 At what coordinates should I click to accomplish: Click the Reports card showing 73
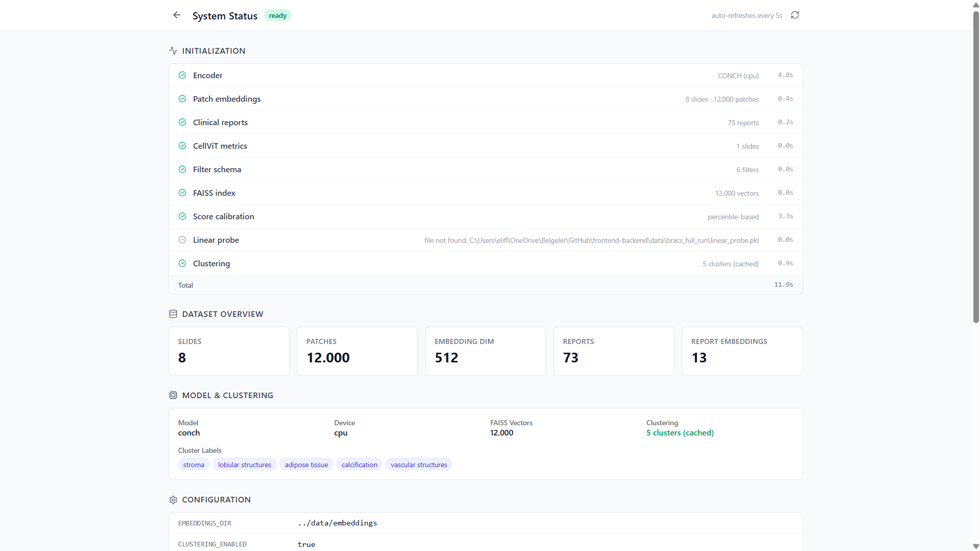(x=614, y=351)
